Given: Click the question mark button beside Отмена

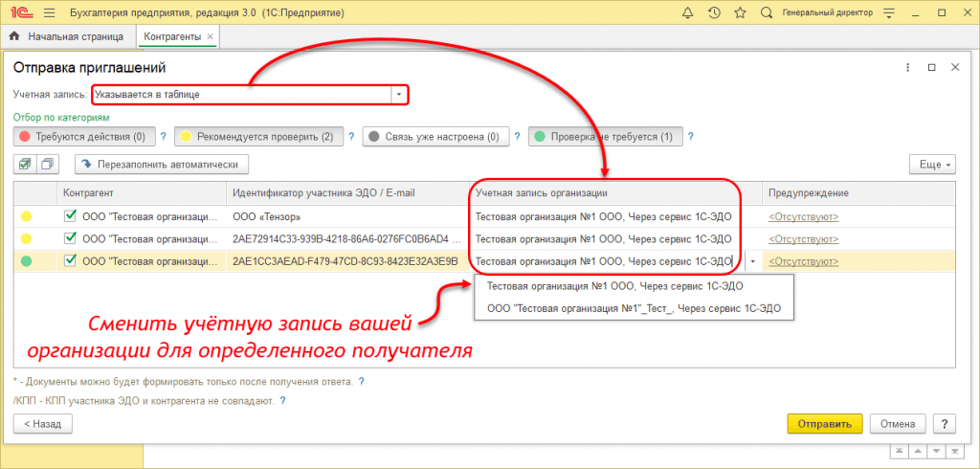Looking at the screenshot, I should [x=945, y=423].
